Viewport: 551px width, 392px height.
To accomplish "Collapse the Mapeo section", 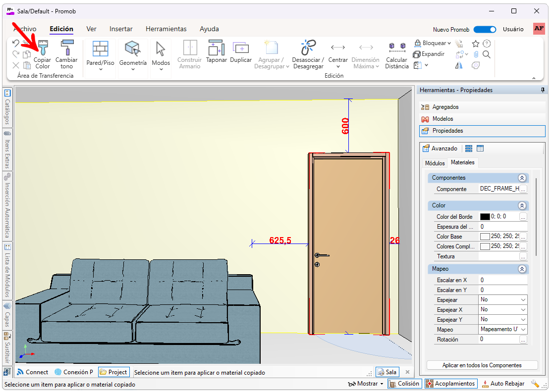I will 522,269.
